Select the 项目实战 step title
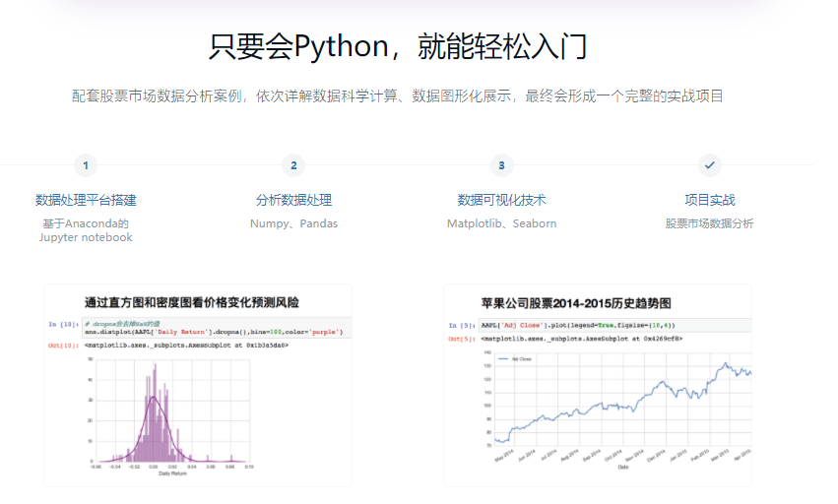The image size is (838, 504). pyautogui.click(x=709, y=200)
